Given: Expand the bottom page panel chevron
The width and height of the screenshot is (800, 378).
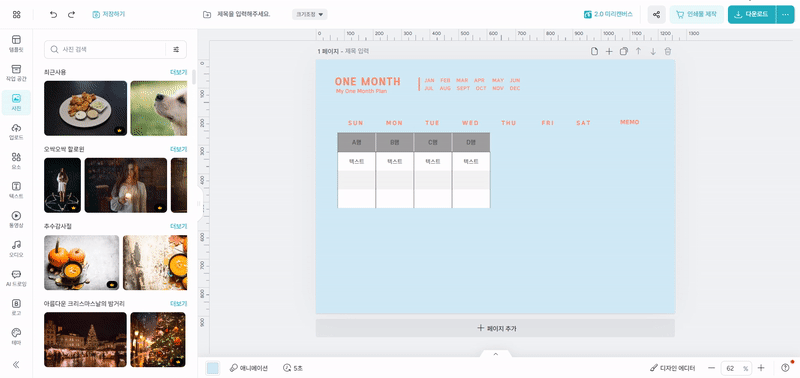Looking at the screenshot, I should click(x=495, y=354).
